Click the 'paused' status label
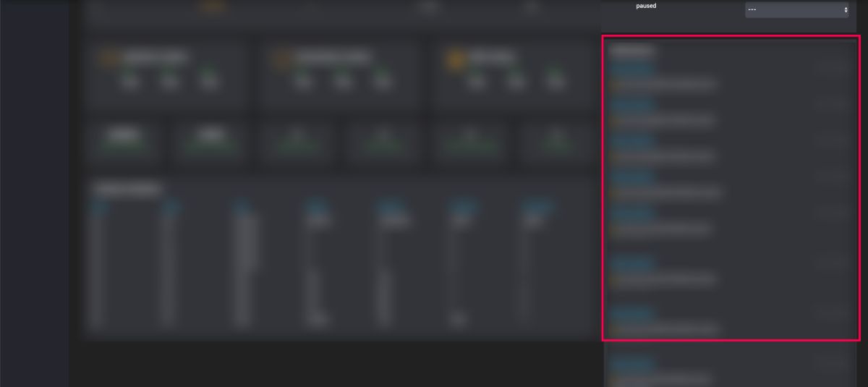This screenshot has width=868, height=387. coord(646,6)
